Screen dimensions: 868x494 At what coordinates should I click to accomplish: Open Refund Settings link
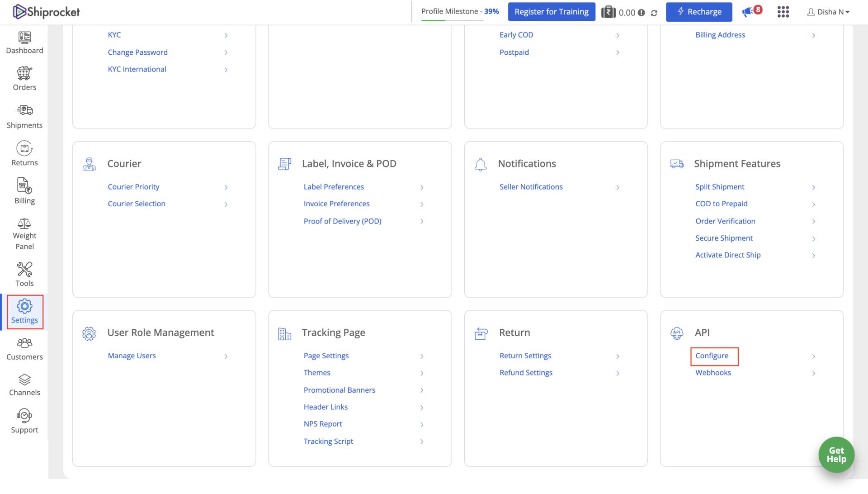(x=526, y=373)
